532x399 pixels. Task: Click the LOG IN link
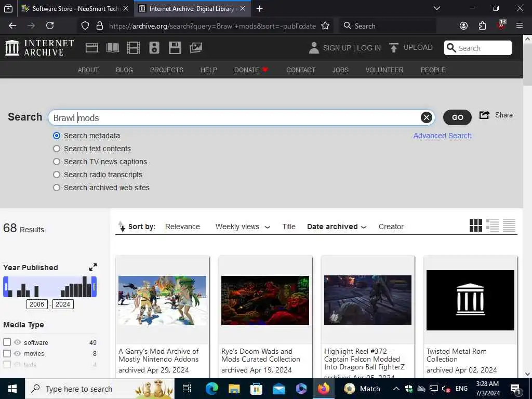[x=368, y=48]
